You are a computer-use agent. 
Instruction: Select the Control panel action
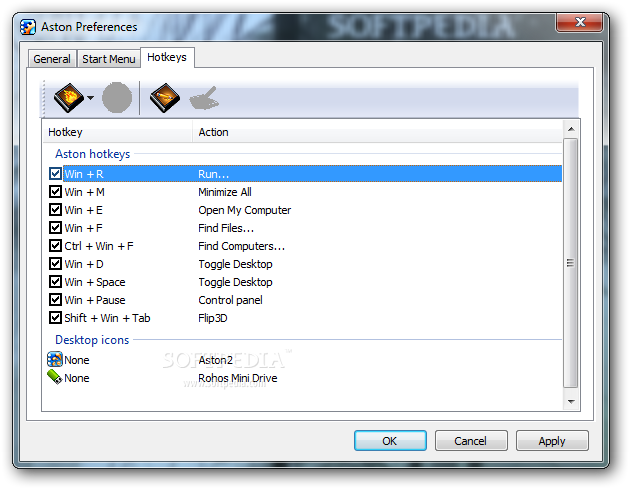point(230,300)
